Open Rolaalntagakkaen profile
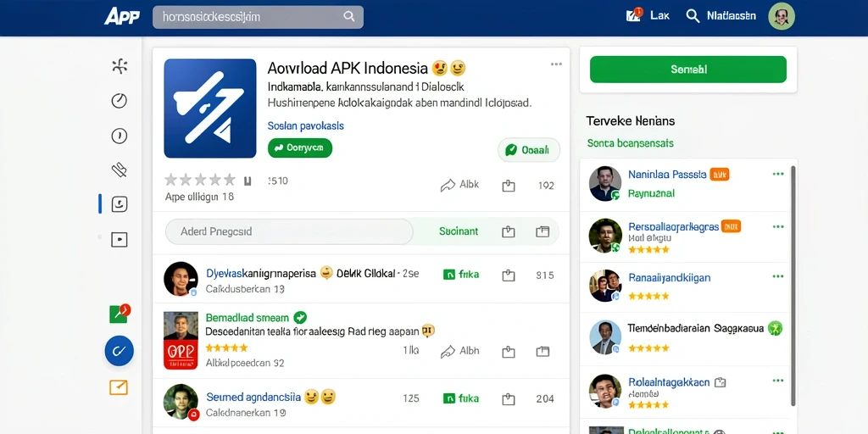The width and height of the screenshot is (868, 434). 669,382
